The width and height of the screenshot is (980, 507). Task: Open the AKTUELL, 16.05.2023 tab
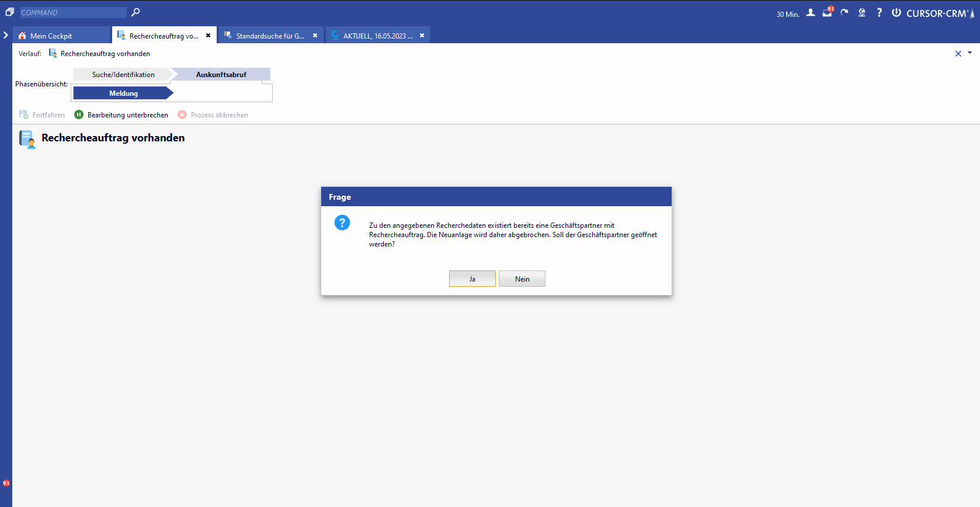[x=377, y=36]
